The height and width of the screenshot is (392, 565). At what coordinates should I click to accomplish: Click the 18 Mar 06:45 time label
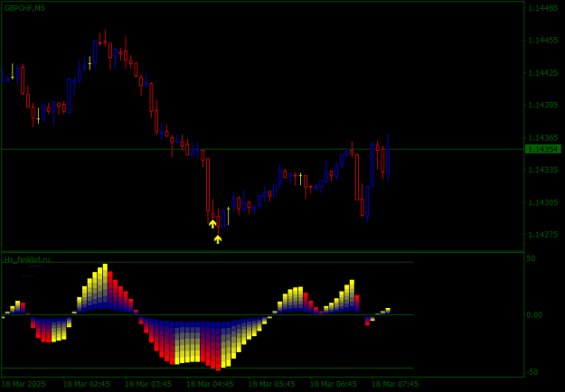[x=334, y=384]
